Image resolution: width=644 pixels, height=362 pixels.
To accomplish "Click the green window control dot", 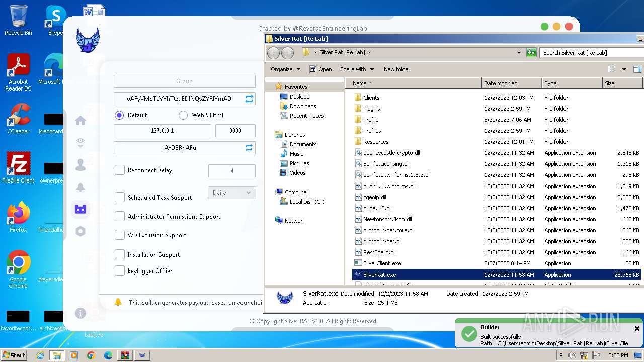I will 544,26.
